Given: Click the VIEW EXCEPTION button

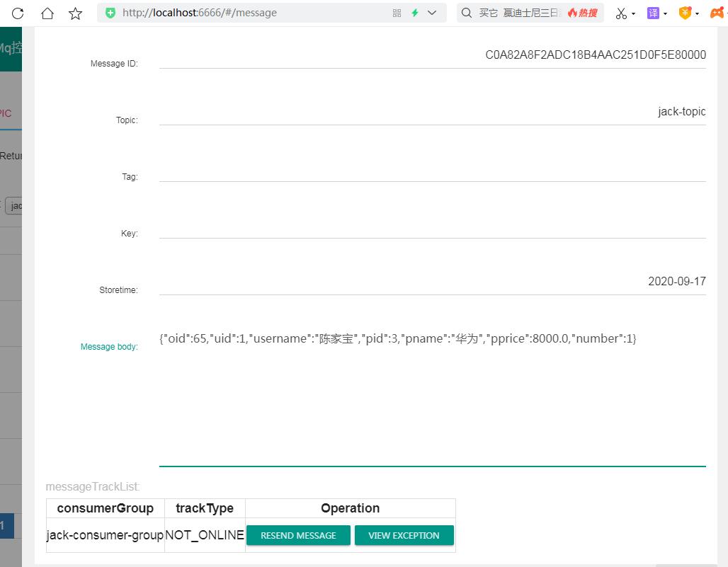Looking at the screenshot, I should [x=404, y=535].
